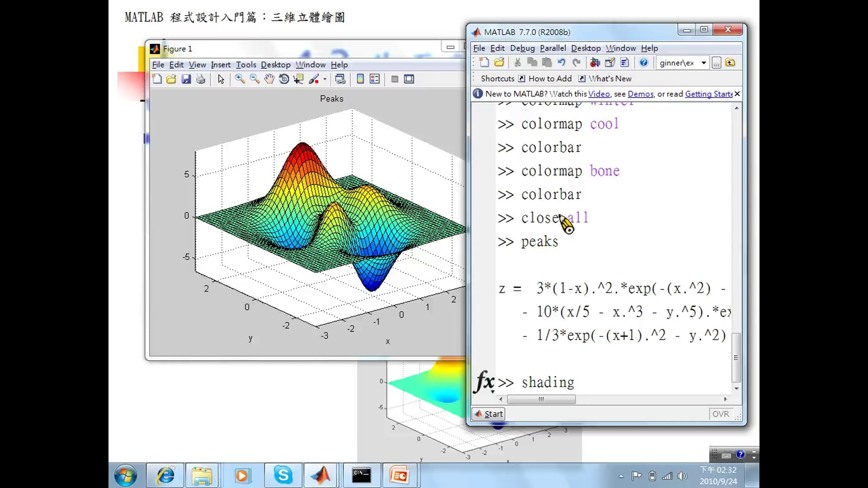This screenshot has height=488, width=868.
Task: Click the Demos link
Action: click(640, 94)
